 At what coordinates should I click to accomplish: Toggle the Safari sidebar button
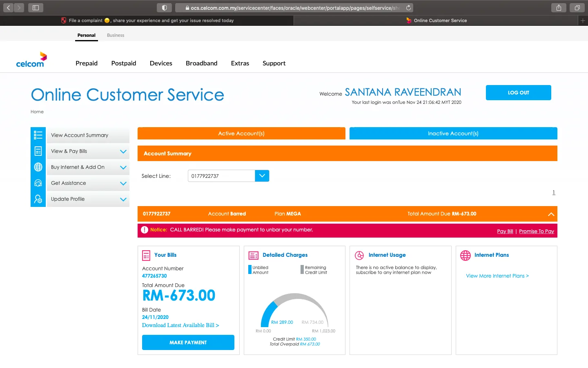coord(36,8)
